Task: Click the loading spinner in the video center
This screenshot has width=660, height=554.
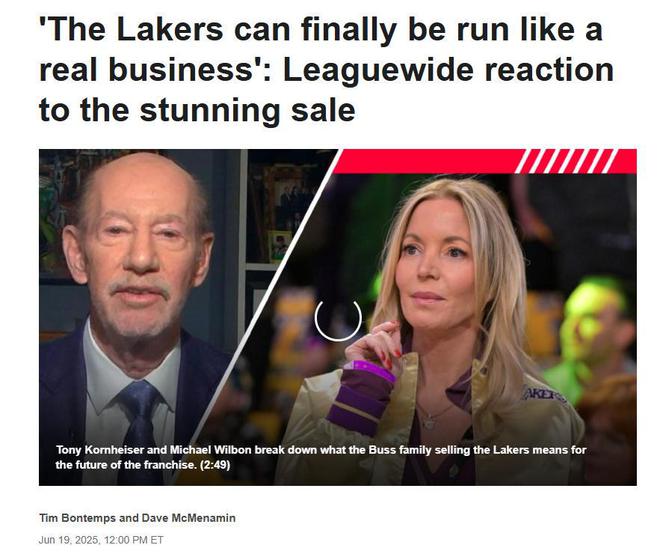Action: pyautogui.click(x=338, y=319)
